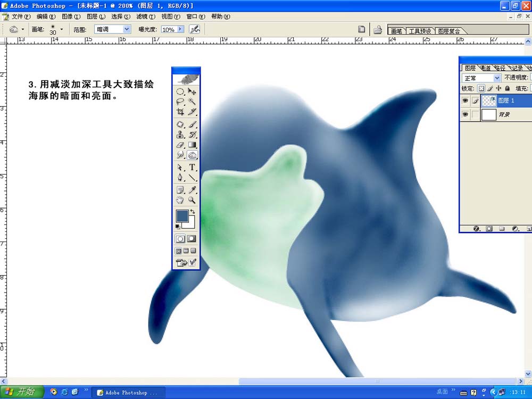The width and height of the screenshot is (532, 399).
Task: Activate the Crop tool
Action: click(x=180, y=112)
